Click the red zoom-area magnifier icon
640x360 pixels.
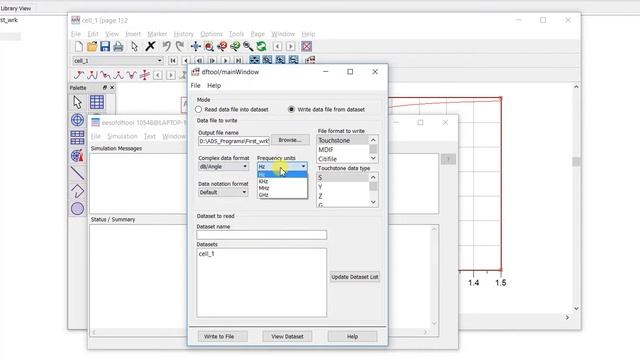209,47
